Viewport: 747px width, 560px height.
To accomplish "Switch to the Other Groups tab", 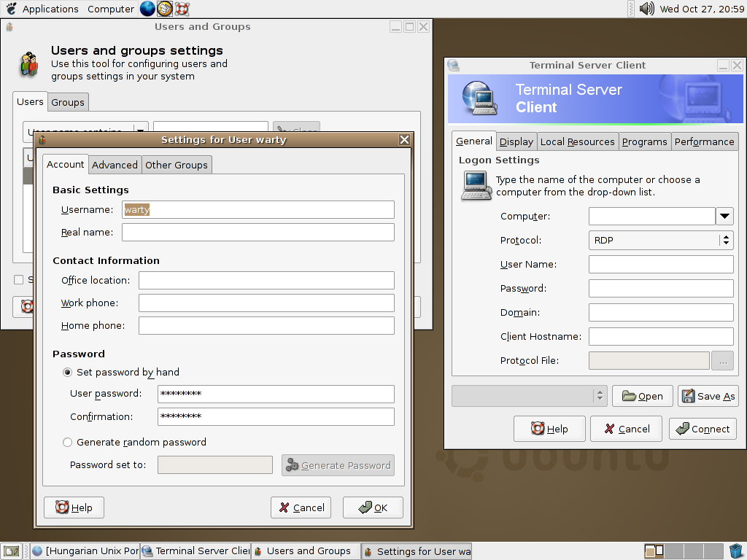I will (x=177, y=165).
